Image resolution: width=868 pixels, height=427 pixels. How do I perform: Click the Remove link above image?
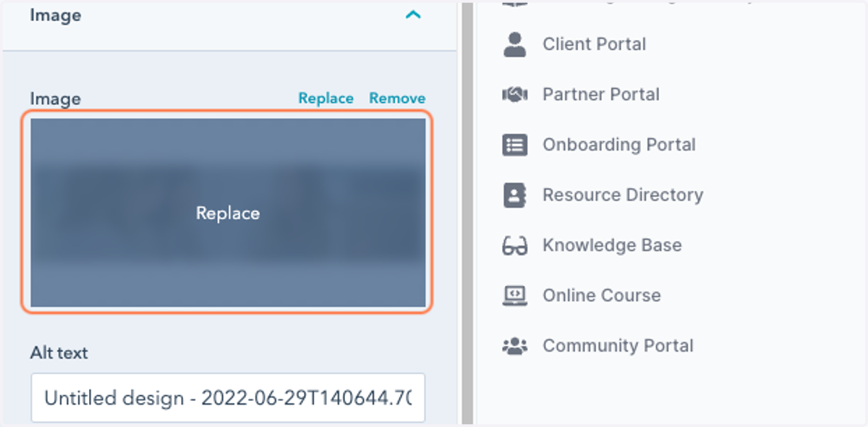397,98
